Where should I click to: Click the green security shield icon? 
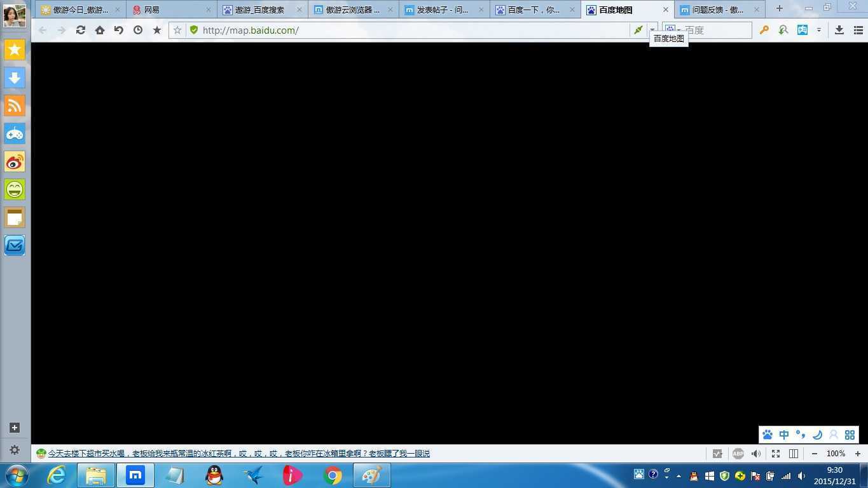(194, 30)
